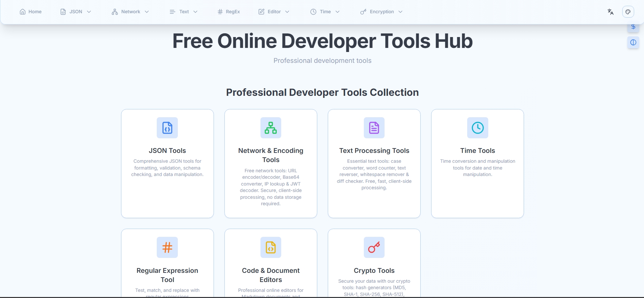This screenshot has height=298, width=644.
Task: Expand the JSON menu chevron
Action: click(89, 12)
